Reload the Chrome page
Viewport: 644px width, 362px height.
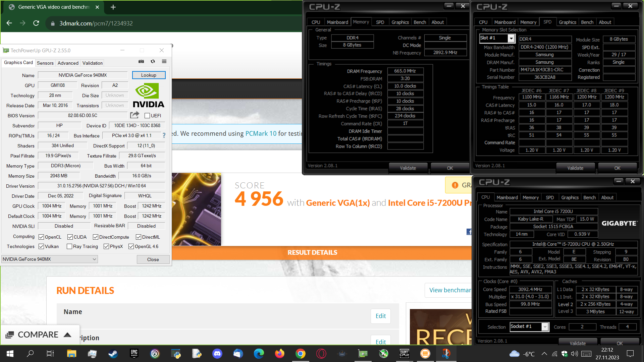[36, 23]
